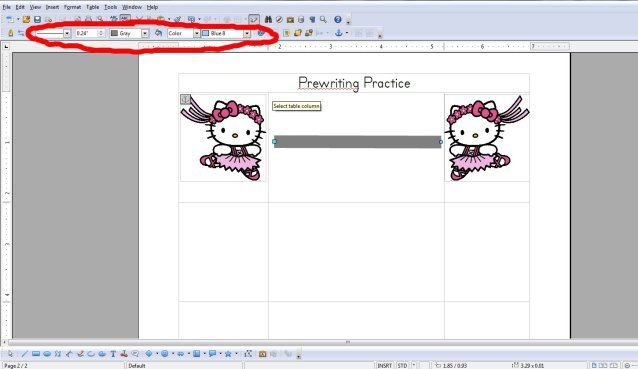
Task: Expand the Blue 8 fill color dropdown
Action: [247, 33]
